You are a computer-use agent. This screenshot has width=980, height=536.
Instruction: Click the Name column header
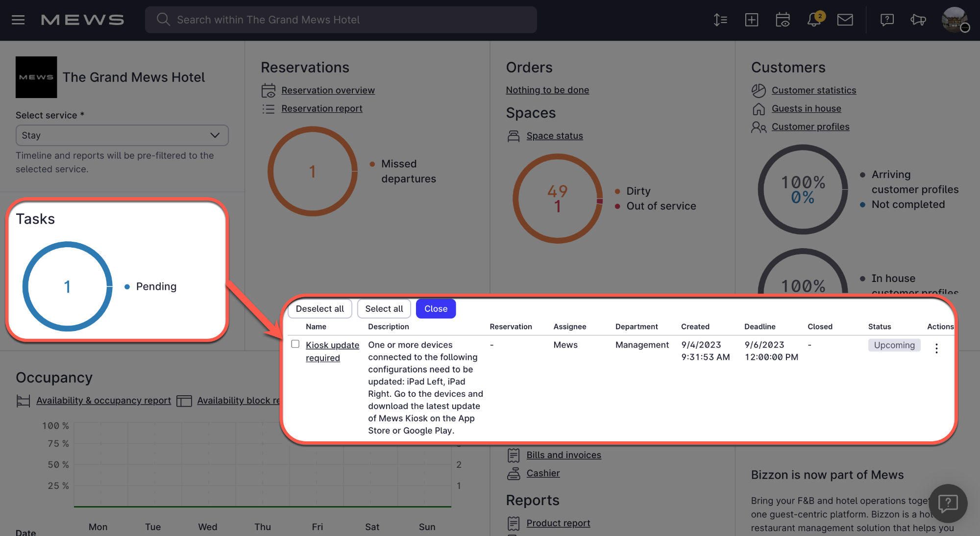tap(316, 327)
